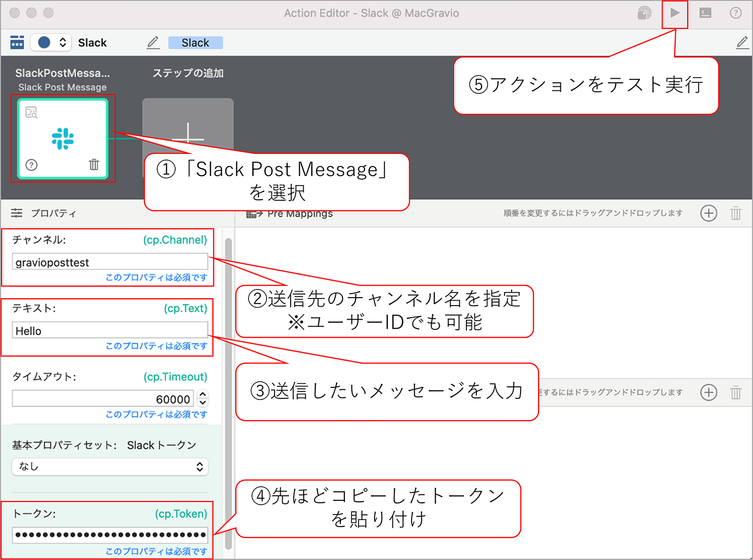The height and width of the screenshot is (560, 753).
Task: Open the 基本プロパティセット dropdown showing なし
Action: coord(110,467)
